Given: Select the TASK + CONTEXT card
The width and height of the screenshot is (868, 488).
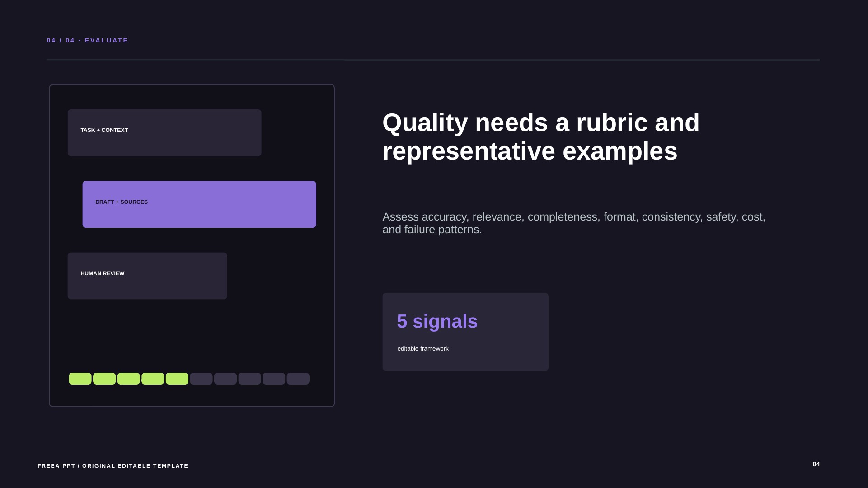Looking at the screenshot, I should (x=164, y=132).
